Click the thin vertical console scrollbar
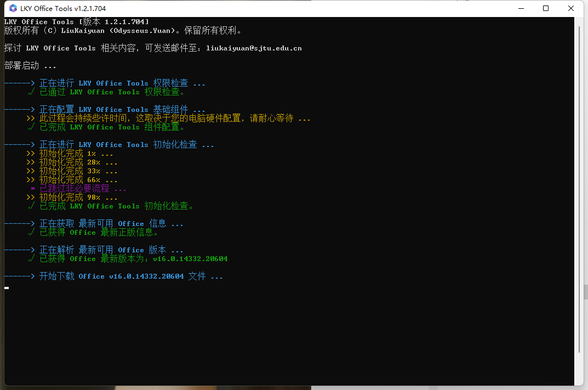This screenshot has width=588, height=390. click(579, 188)
